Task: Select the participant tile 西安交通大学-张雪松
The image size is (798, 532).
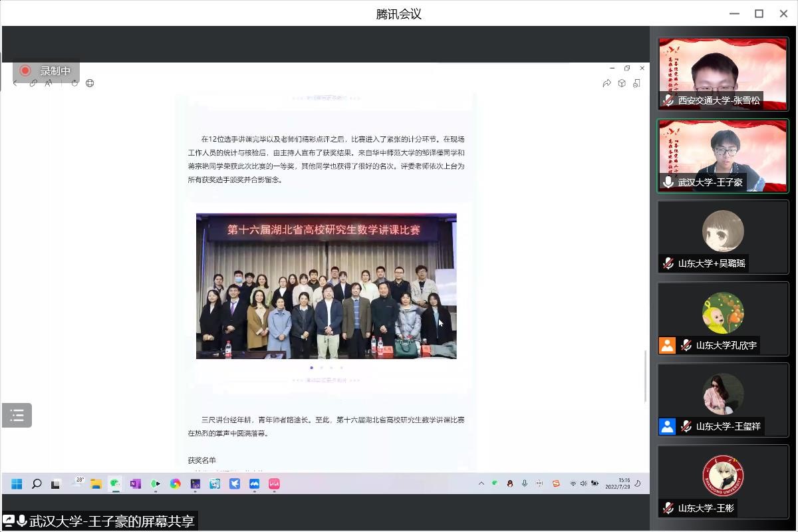Action: (x=722, y=73)
